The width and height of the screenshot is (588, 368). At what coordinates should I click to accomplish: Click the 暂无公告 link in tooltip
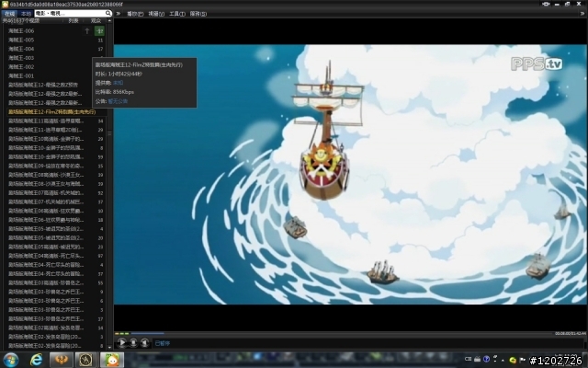click(118, 101)
